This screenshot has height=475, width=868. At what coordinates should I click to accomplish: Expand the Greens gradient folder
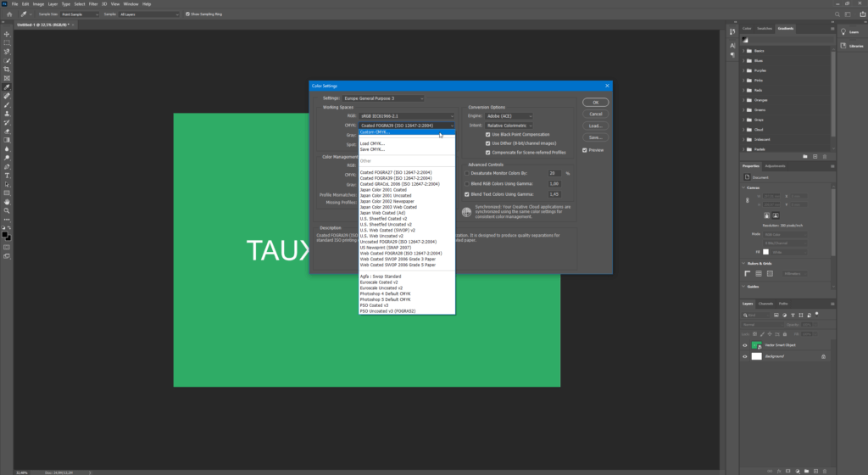743,110
